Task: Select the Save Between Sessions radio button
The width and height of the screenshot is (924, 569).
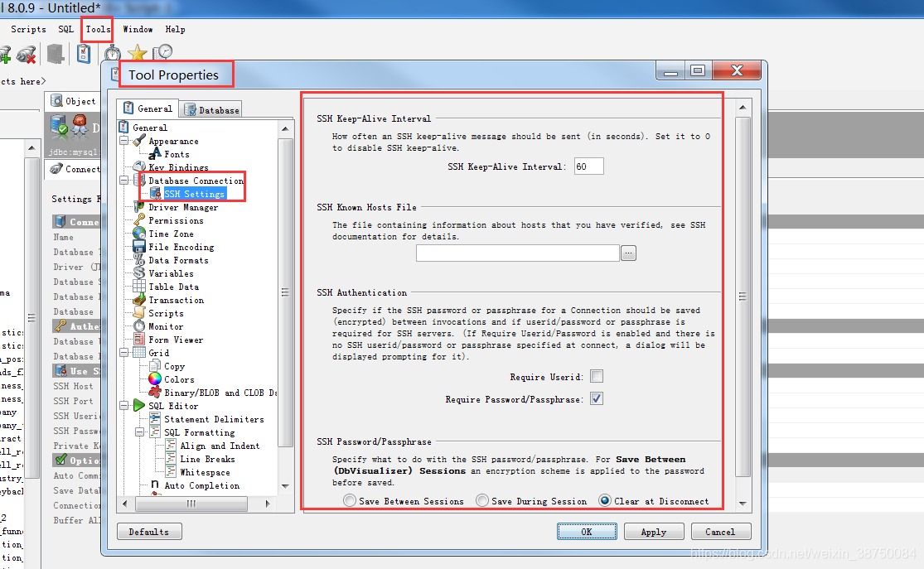Action: [x=350, y=500]
